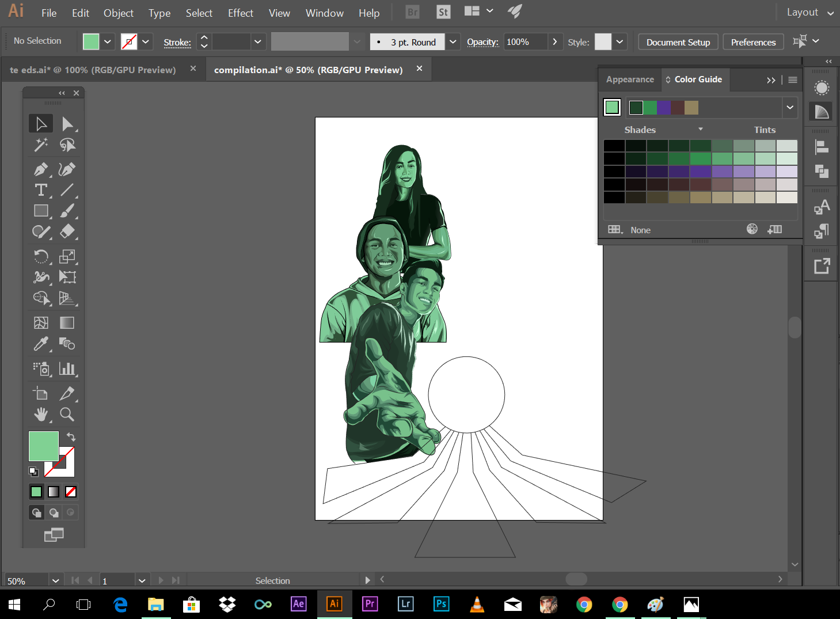Expand the harmony rules dropdown
This screenshot has width=840, height=619.
pyautogui.click(x=790, y=108)
